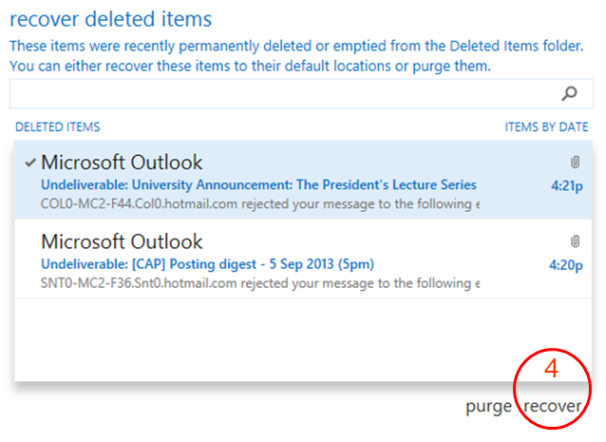Click the red number 4 annotation
The height and width of the screenshot is (442, 606).
550,369
